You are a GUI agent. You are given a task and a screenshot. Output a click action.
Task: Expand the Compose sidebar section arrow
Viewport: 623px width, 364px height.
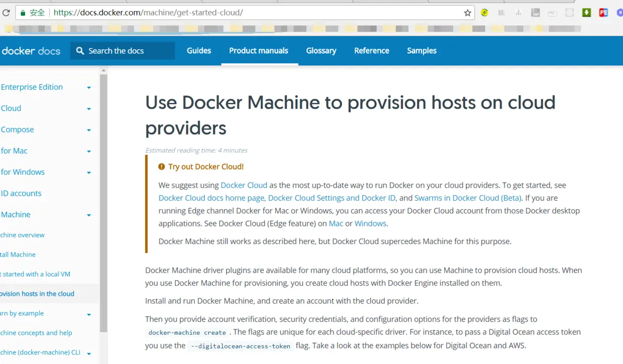[x=89, y=130]
